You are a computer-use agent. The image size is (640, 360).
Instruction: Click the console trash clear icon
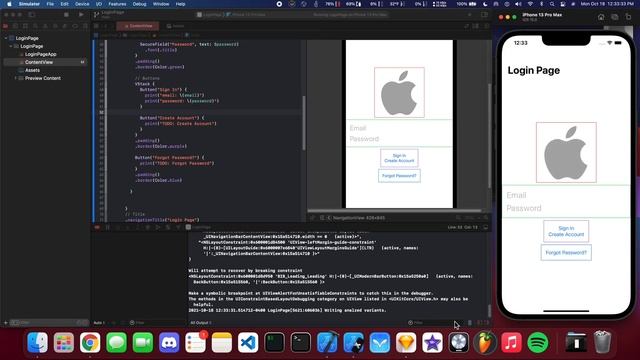tap(470, 322)
